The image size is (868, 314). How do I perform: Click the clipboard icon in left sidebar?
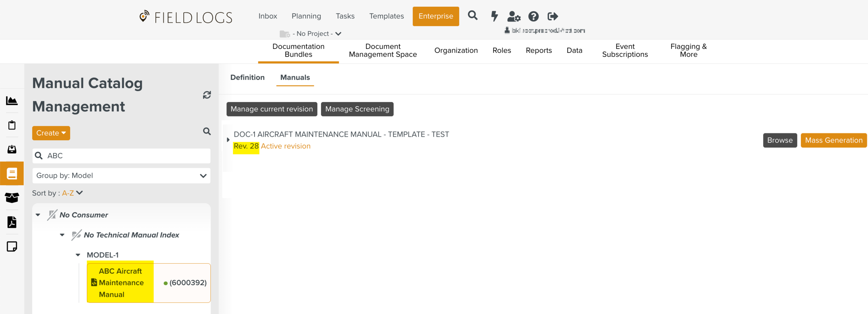(12, 125)
